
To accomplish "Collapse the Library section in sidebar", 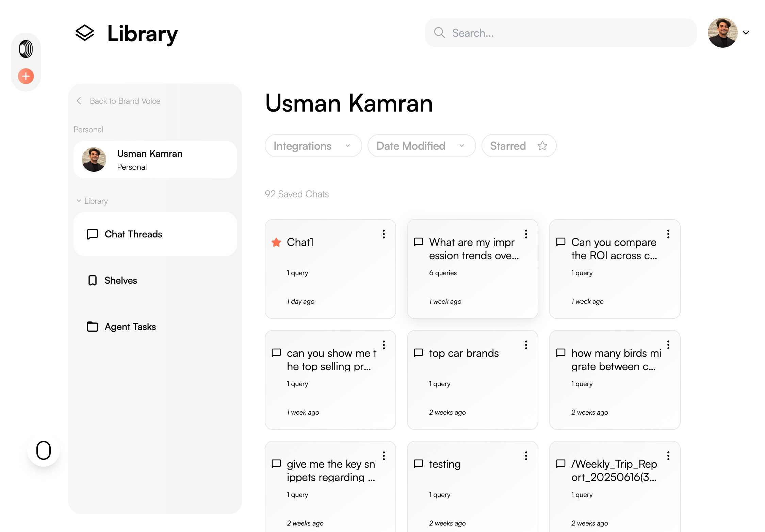I will 79,201.
